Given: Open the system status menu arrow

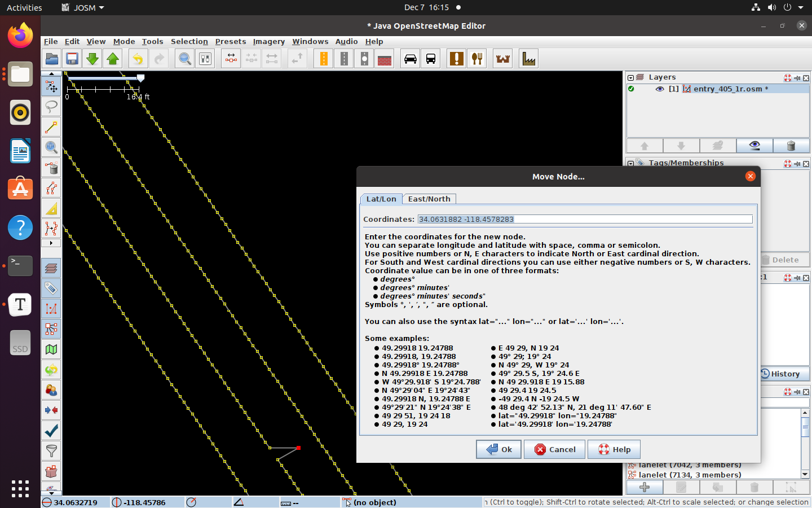Looking at the screenshot, I should point(801,7).
